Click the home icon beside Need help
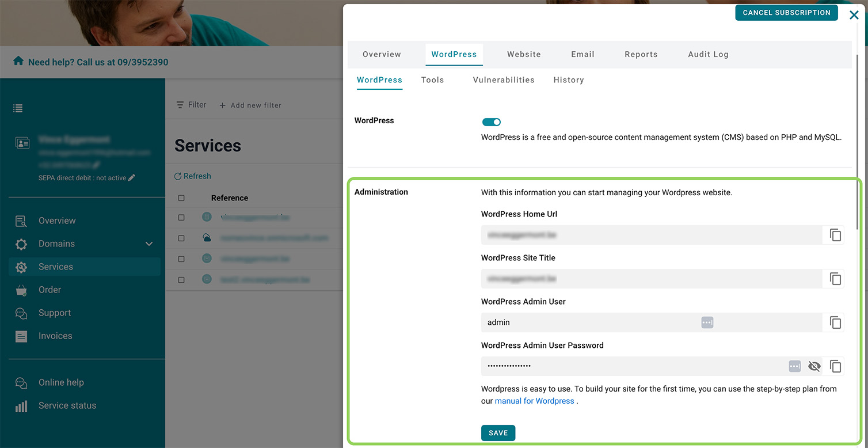The height and width of the screenshot is (448, 868). 18,61
